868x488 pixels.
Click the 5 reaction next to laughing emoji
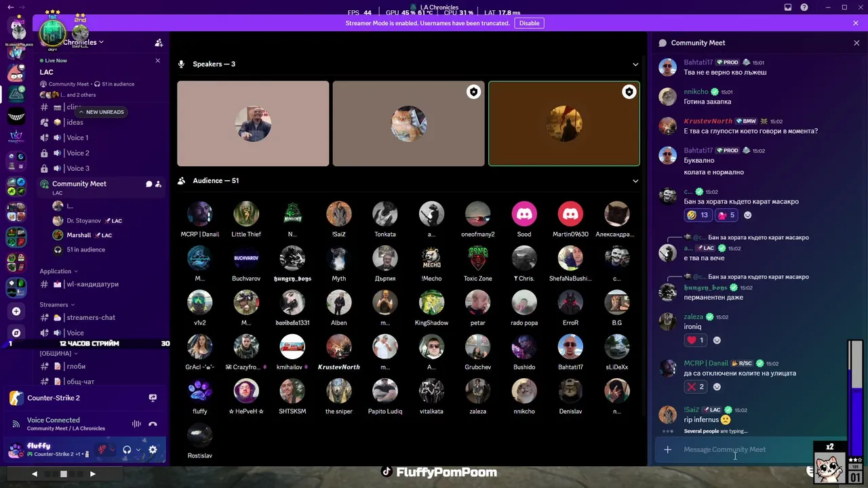[x=726, y=215]
